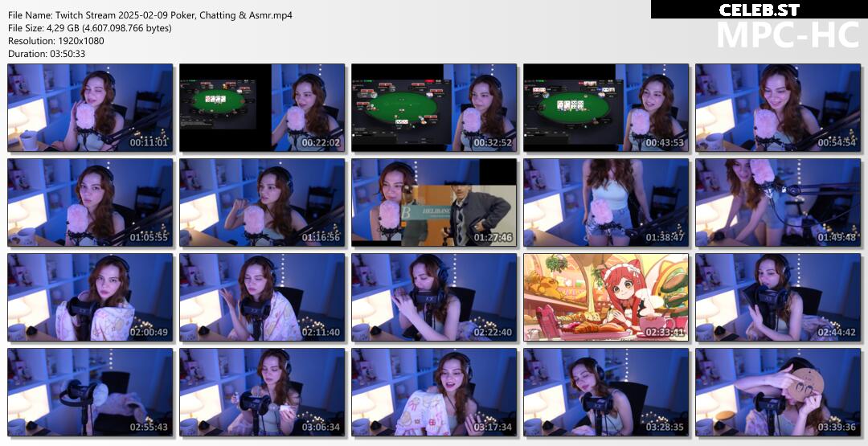This screenshot has height=446, width=868.
Task: Click the File Name text line
Action: click(x=150, y=15)
